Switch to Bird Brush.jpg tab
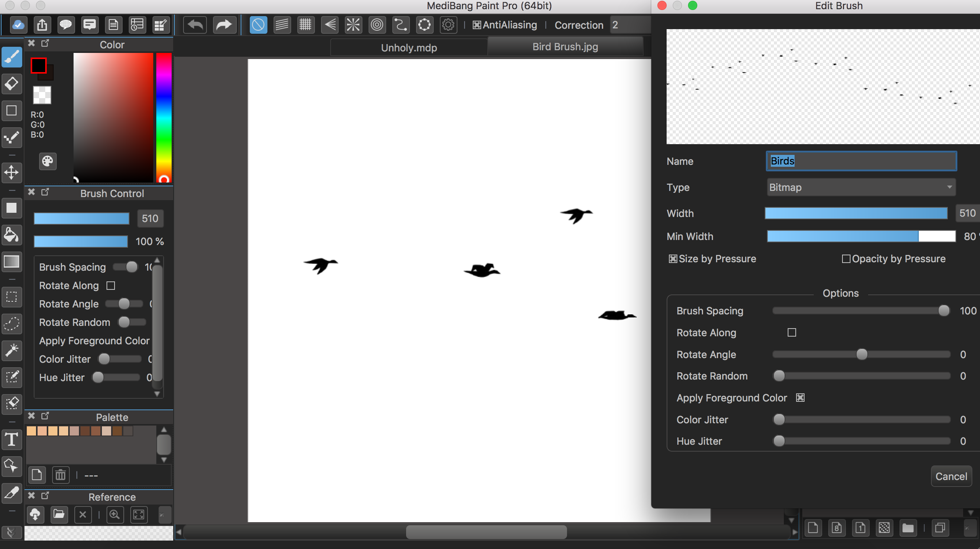 click(x=565, y=47)
